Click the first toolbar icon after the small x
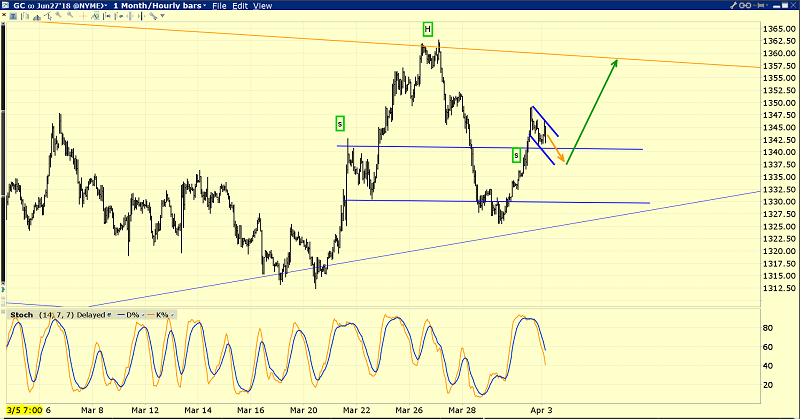Screen dimensions: 800x419 [x=12, y=16]
